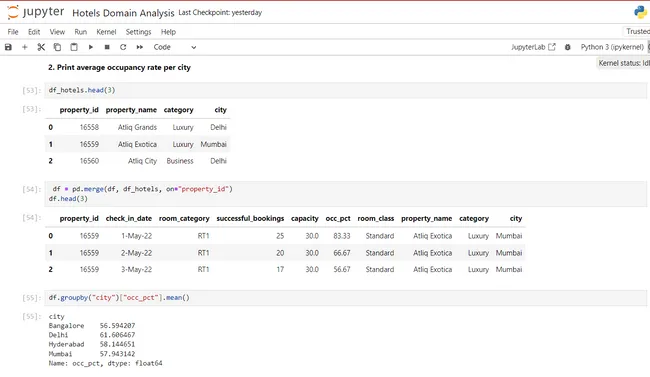Click the 1-May-22 date cell
This screenshot has width=650, height=377.
click(x=136, y=236)
